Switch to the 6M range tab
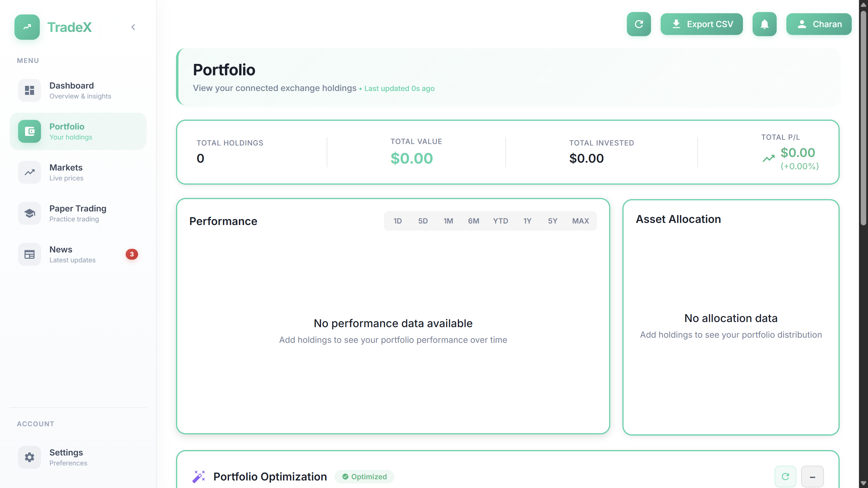Screen dimensions: 868x488 pos(473,221)
